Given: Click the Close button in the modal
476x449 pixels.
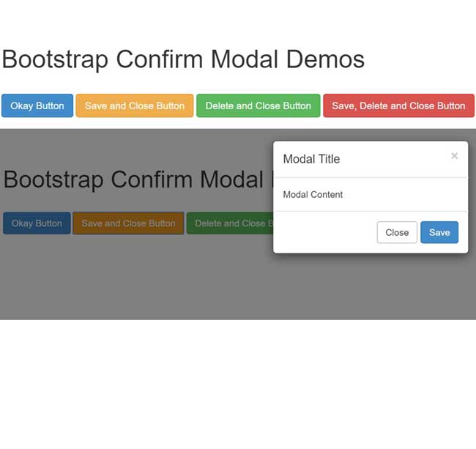Looking at the screenshot, I should click(397, 232).
